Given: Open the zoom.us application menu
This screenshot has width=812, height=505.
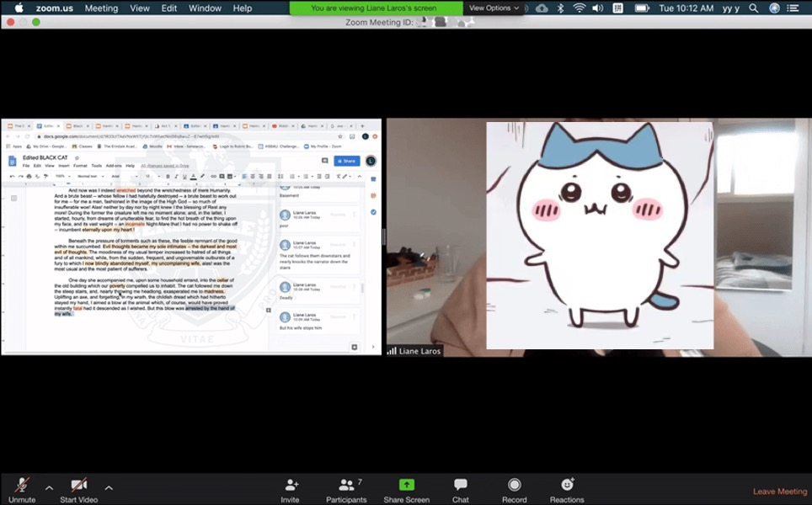Looking at the screenshot, I should (x=55, y=8).
